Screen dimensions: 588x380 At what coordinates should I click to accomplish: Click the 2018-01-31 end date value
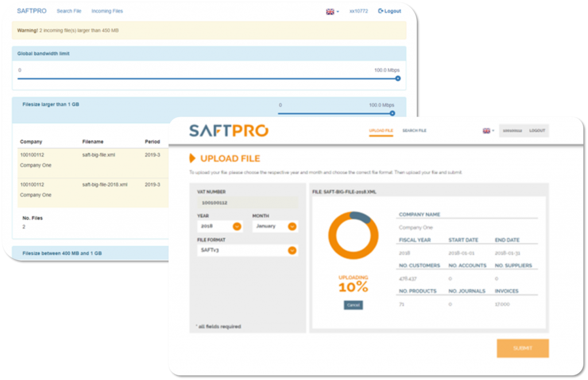point(508,253)
